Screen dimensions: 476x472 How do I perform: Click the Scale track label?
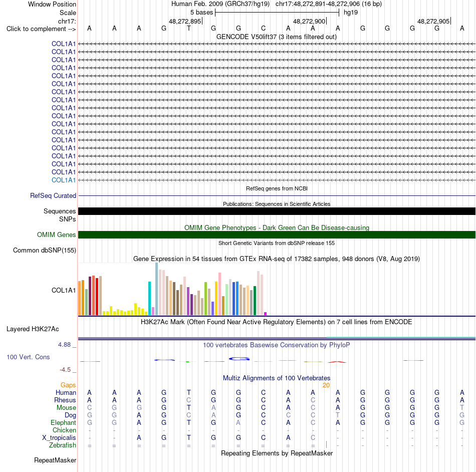[68, 13]
